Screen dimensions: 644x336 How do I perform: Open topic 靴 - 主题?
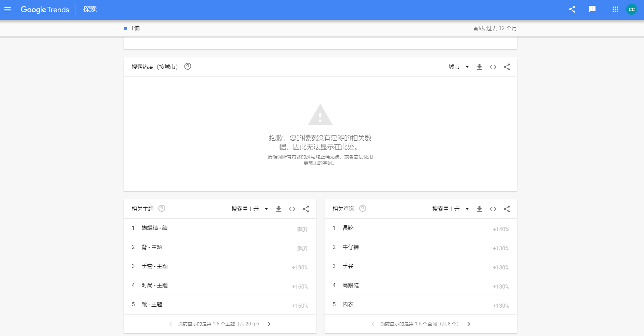pos(220,305)
